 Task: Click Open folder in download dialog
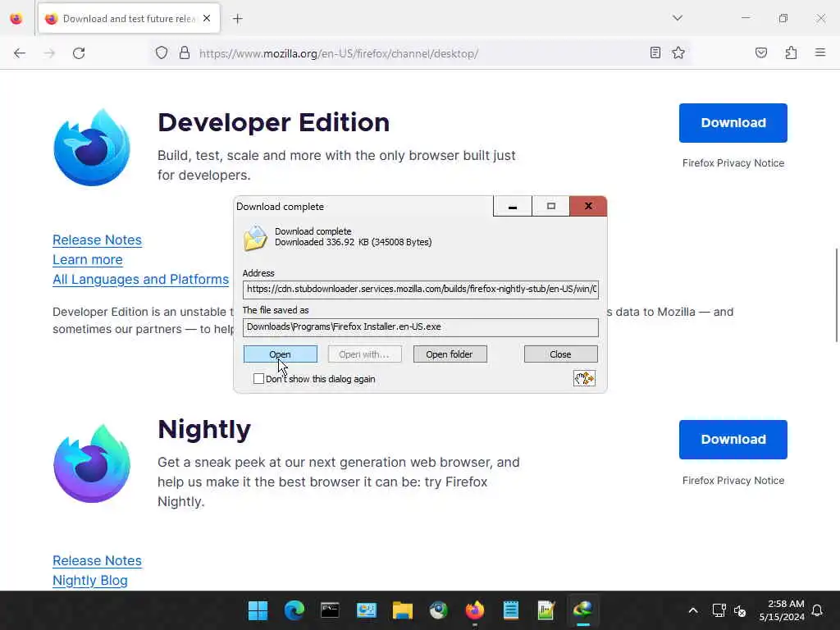click(x=450, y=354)
